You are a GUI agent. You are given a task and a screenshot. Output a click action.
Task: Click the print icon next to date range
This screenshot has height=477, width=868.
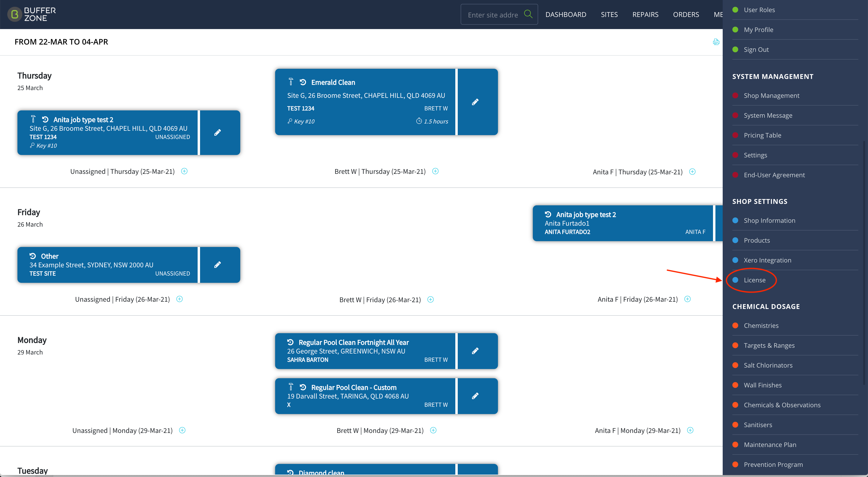[x=716, y=42]
